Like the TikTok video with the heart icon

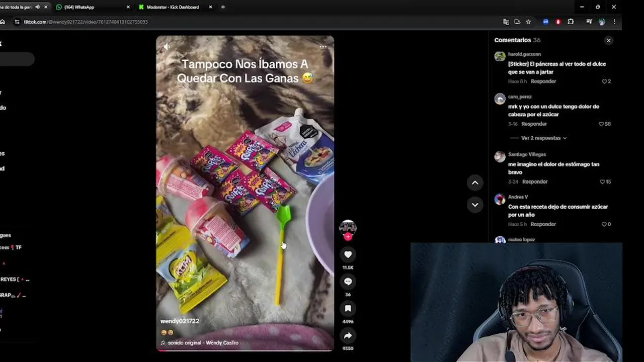click(x=348, y=254)
